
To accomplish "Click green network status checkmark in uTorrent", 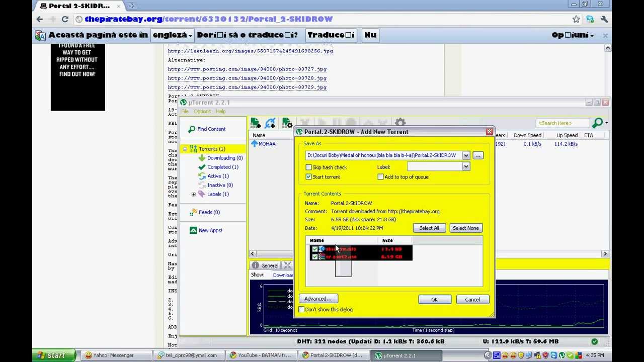I will tap(595, 341).
